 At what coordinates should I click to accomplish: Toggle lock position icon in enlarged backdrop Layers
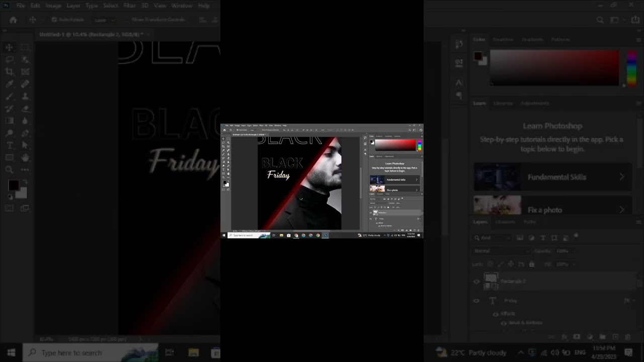511,264
